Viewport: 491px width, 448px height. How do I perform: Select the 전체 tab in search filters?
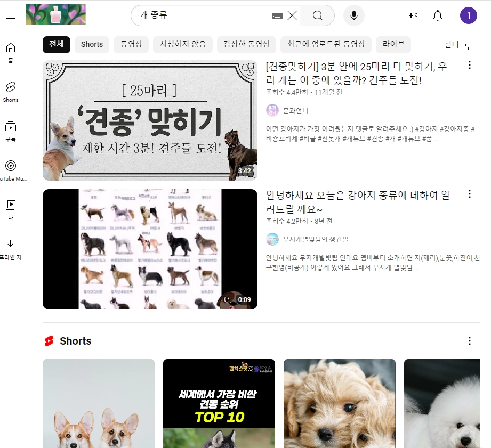tap(56, 45)
